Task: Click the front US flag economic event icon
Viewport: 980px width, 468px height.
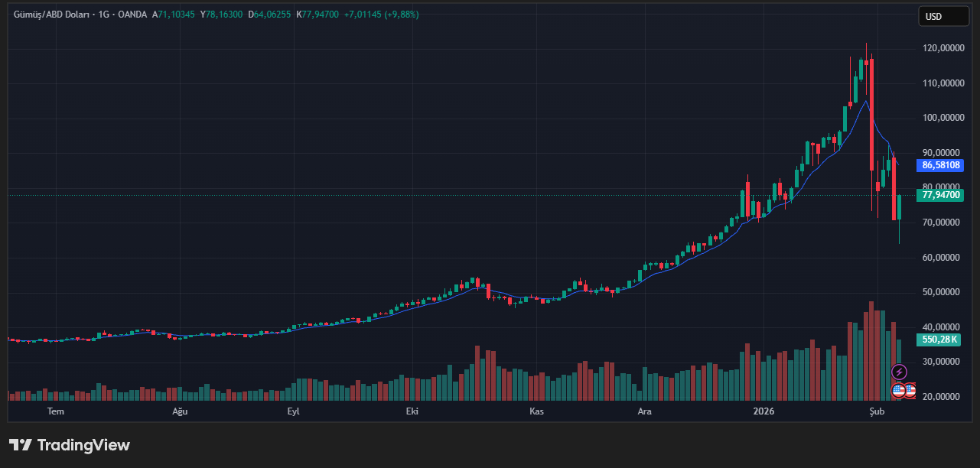Action: (899, 391)
